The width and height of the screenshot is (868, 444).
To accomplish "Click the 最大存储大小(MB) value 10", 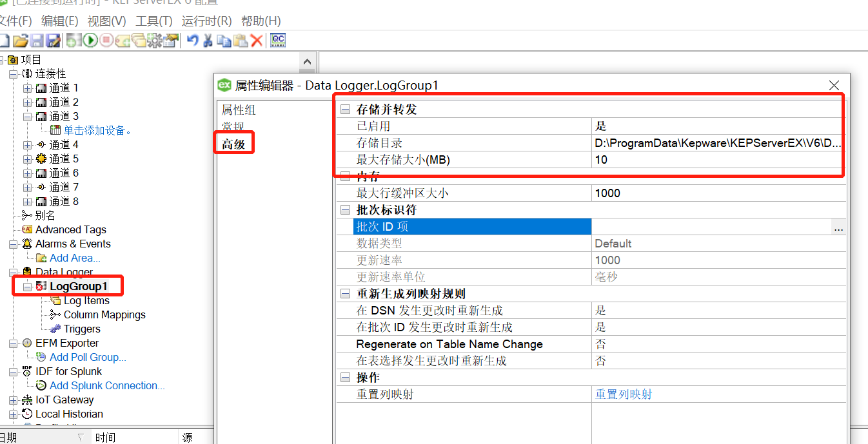I will 718,160.
